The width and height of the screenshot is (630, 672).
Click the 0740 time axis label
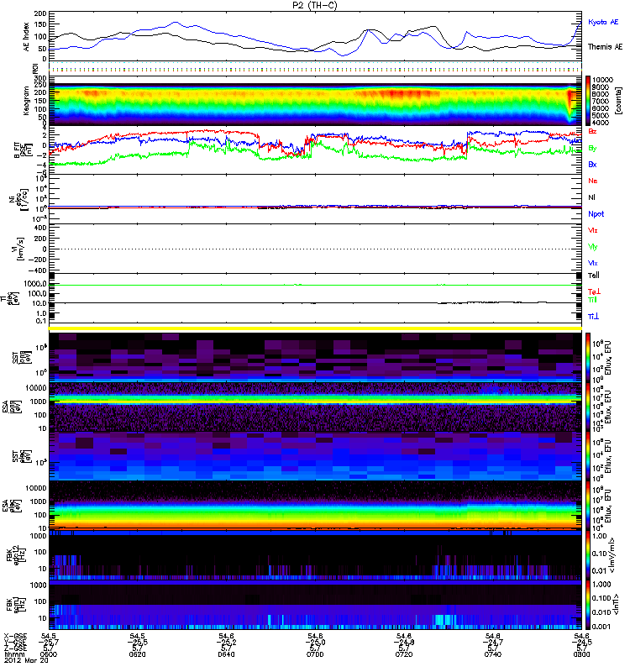[x=493, y=654]
